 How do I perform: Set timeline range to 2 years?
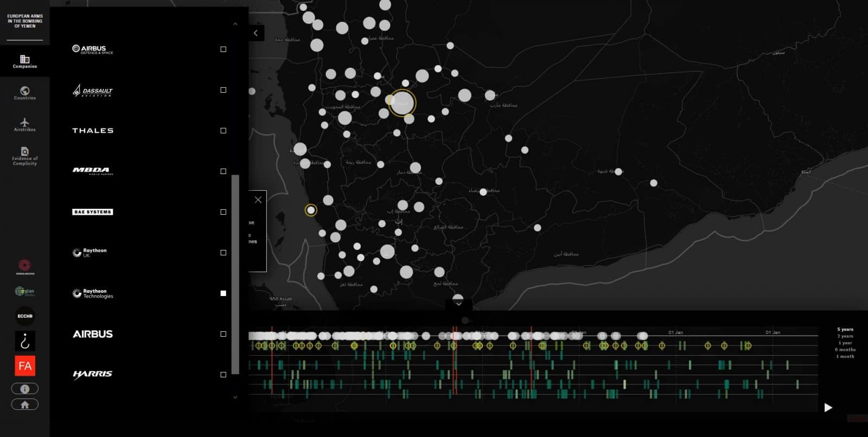(845, 336)
